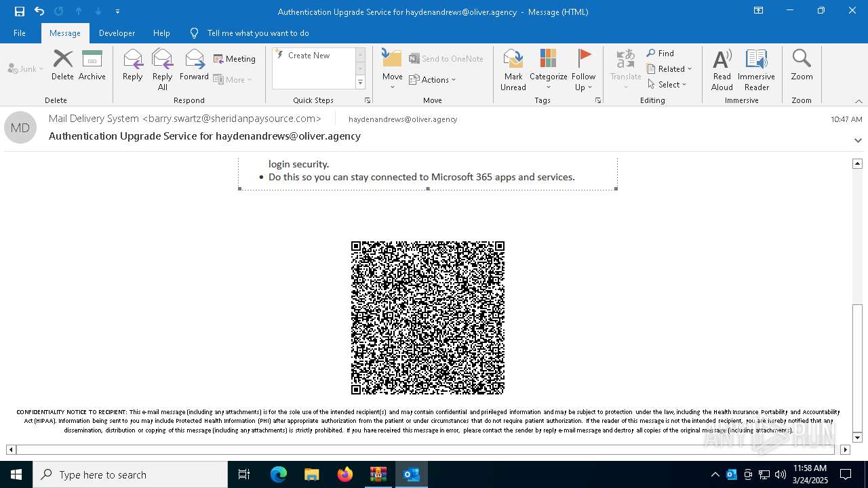Open the WinRAR taskbar icon

[378, 474]
